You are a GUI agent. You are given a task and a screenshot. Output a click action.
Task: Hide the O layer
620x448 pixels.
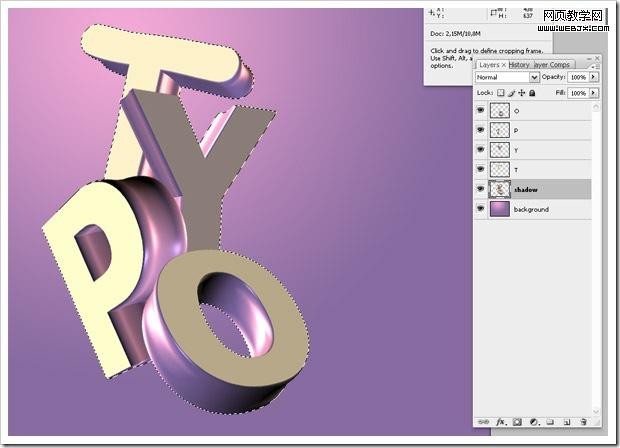(x=480, y=110)
